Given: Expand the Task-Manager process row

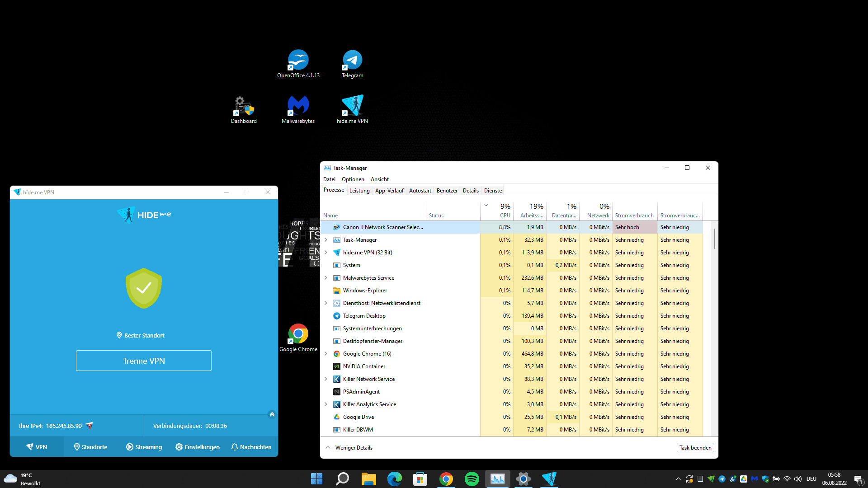Looking at the screenshot, I should [x=326, y=240].
